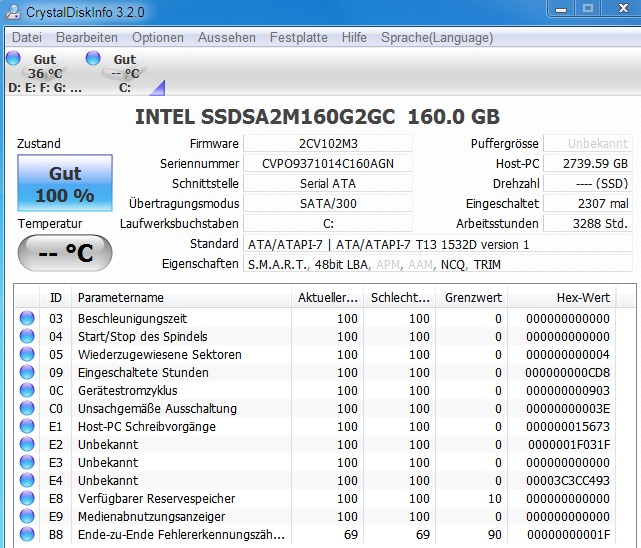This screenshot has height=548, width=641.
Task: Click the CrystalDiskInfo title bar icon
Action: [x=13, y=12]
